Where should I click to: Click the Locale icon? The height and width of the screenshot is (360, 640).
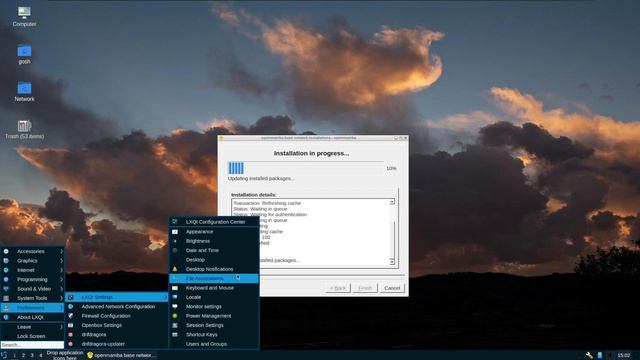[x=175, y=298]
